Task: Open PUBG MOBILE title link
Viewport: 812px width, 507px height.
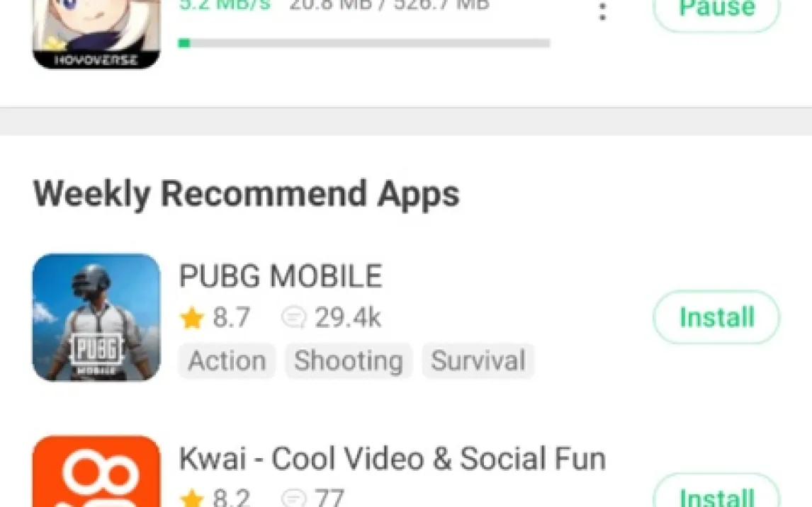Action: tap(280, 275)
